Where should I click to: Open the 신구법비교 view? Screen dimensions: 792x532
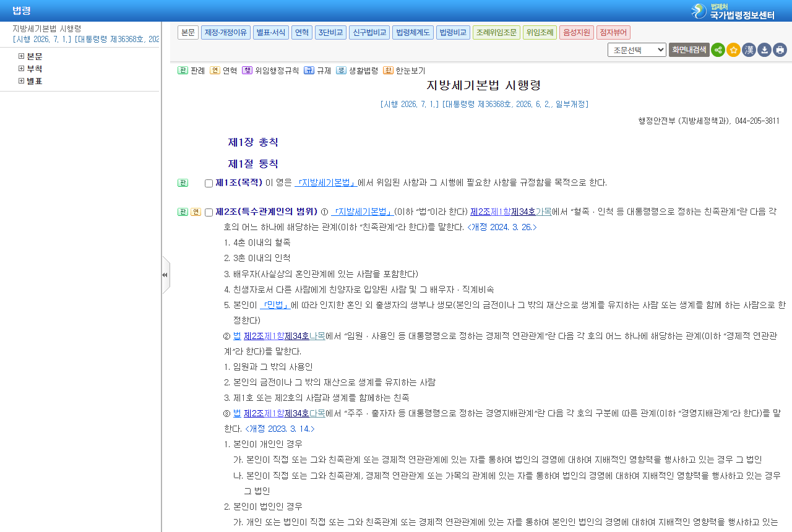click(369, 32)
